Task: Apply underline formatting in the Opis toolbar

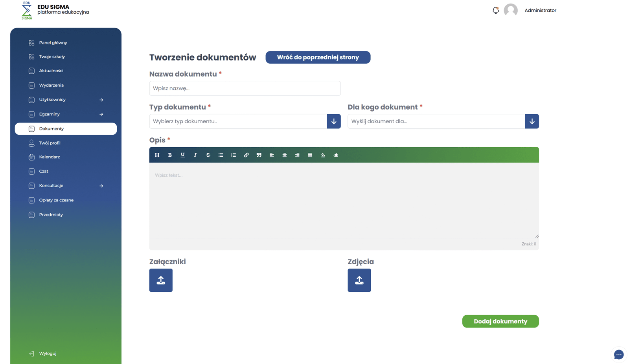Action: pos(182,155)
